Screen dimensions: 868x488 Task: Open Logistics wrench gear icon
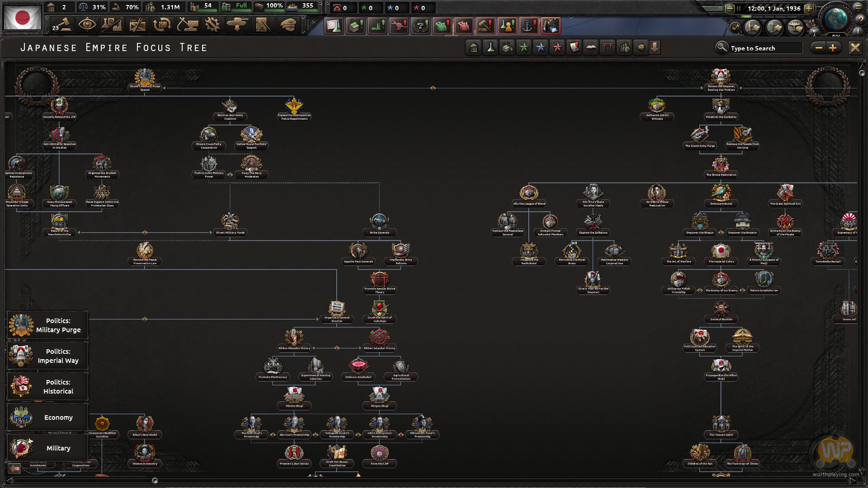212,24
